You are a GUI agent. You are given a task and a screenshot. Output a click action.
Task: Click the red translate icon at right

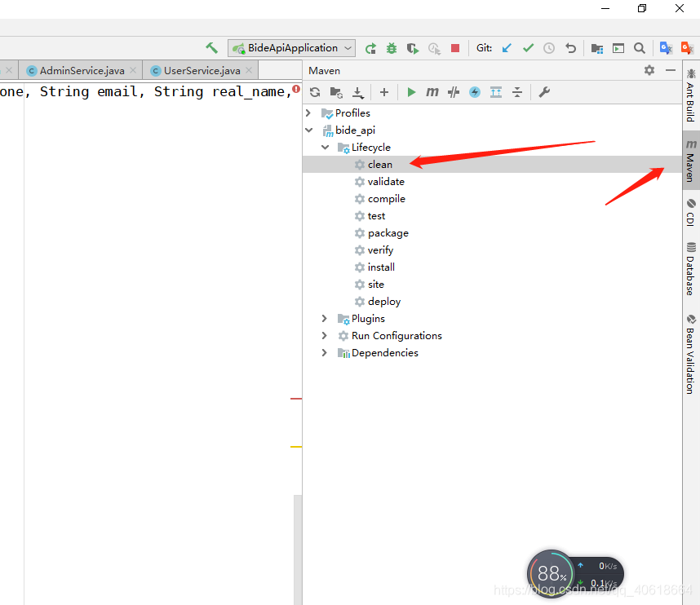[x=687, y=48]
